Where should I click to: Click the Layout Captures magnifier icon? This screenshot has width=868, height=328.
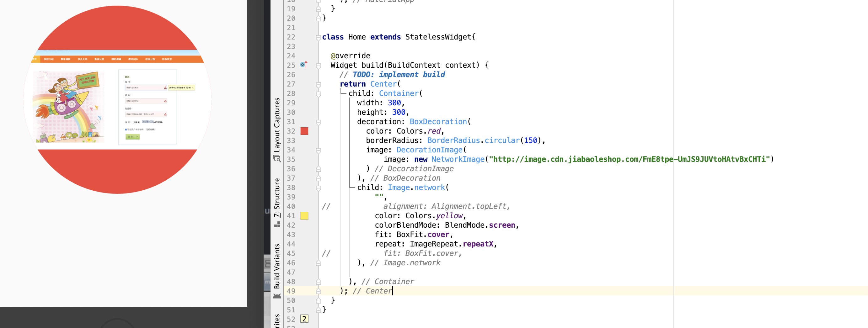pyautogui.click(x=277, y=158)
